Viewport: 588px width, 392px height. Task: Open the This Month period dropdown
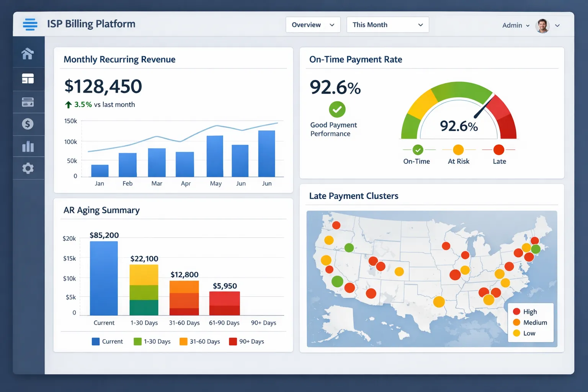tap(387, 25)
